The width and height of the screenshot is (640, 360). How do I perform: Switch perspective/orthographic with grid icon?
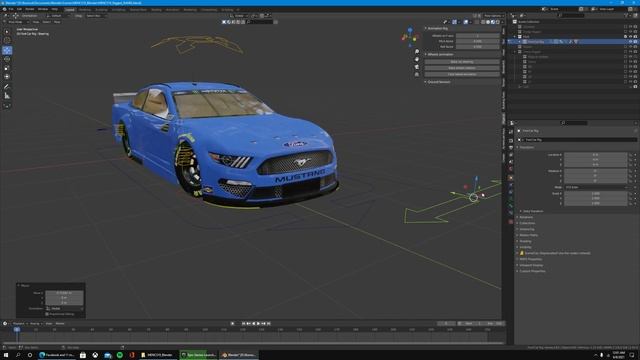click(417, 74)
